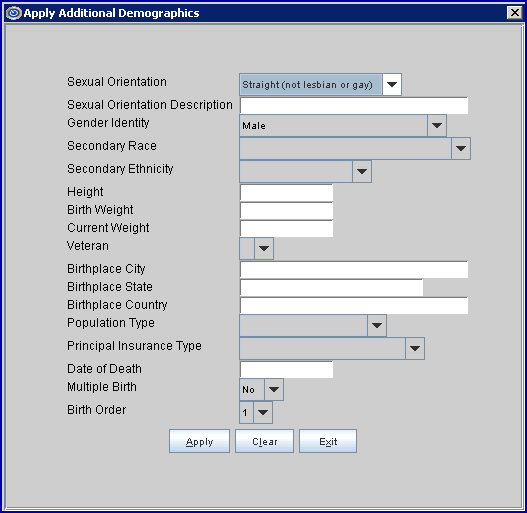Open the Principal Insurance Type dropdown
The height and width of the screenshot is (513, 527).
(415, 348)
